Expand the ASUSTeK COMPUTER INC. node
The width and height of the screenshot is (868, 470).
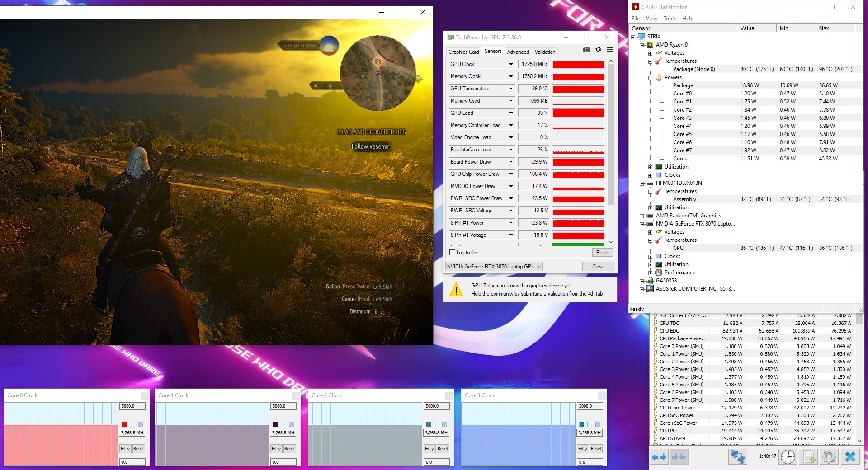pos(642,289)
